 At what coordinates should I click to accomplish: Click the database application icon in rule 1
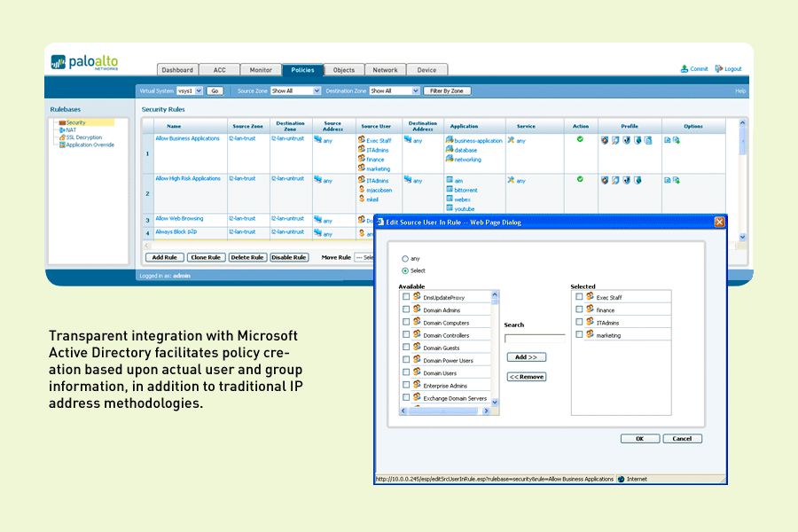[450, 149]
